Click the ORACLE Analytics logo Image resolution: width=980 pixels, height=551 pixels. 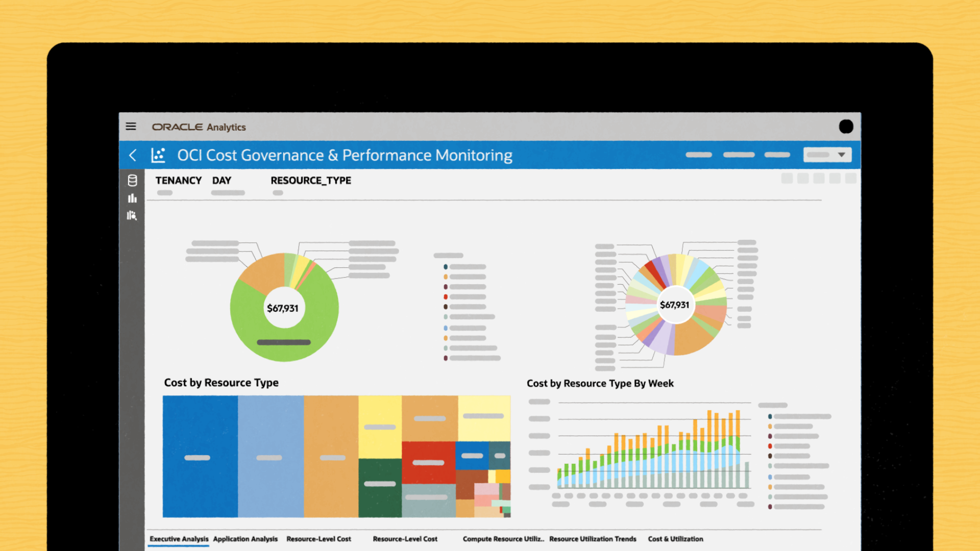[x=199, y=127]
